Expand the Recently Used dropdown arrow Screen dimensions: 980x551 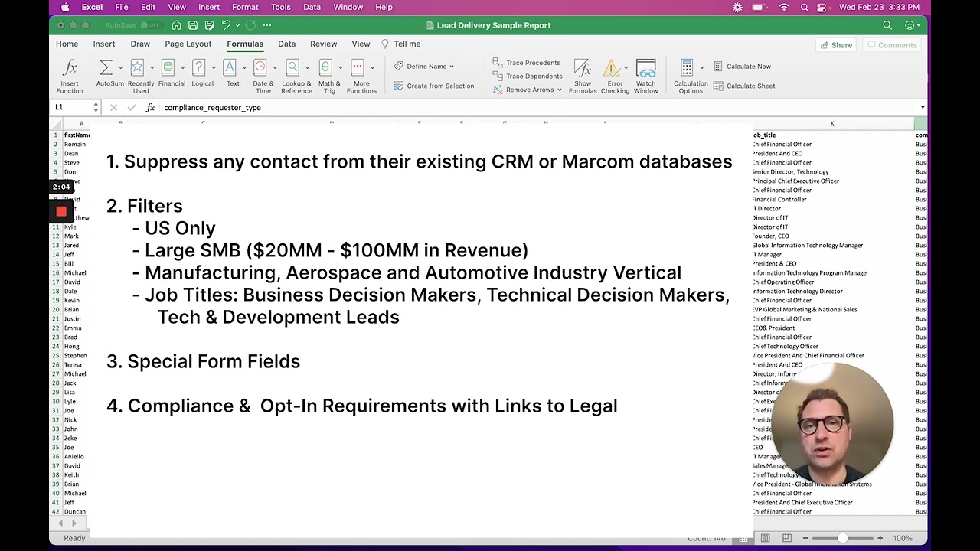point(151,67)
